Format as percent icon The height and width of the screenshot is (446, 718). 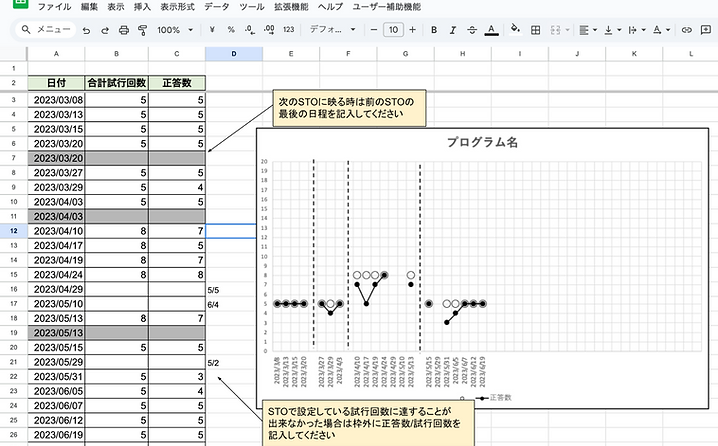231,30
